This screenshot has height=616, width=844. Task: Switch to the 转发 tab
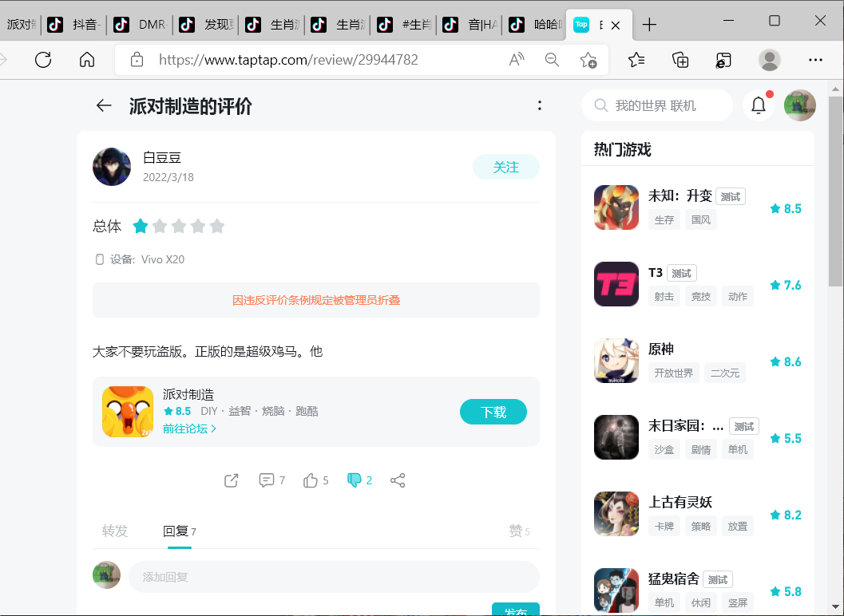point(115,531)
